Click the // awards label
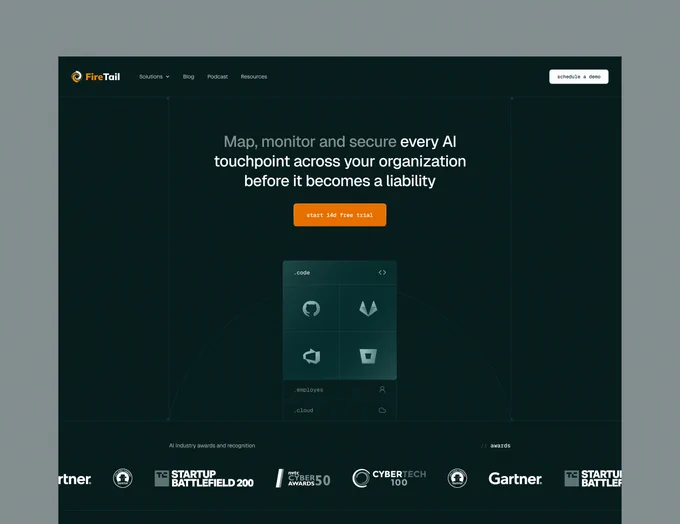This screenshot has width=680, height=524. point(496,445)
